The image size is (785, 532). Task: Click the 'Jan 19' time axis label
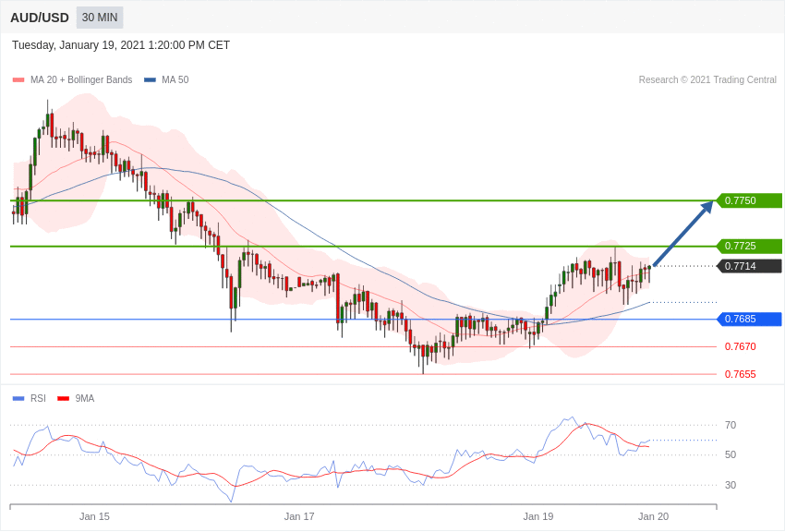538,516
